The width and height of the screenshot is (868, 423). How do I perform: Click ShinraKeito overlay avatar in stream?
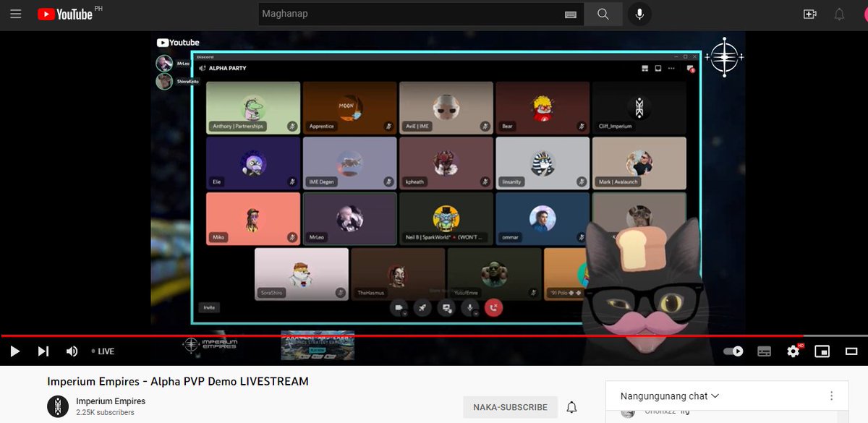click(x=164, y=81)
